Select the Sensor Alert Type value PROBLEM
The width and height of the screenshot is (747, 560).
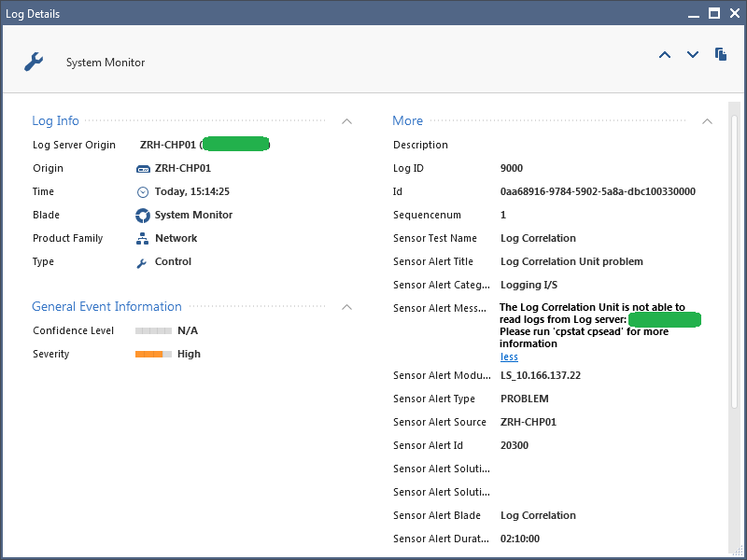[525, 399]
